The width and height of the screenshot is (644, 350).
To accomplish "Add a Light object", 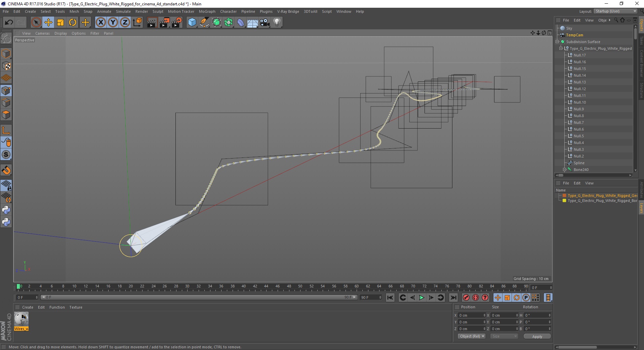I will coord(277,23).
